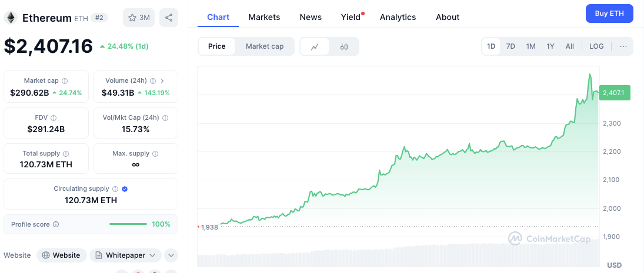644x273 pixels.
Task: Switch to the Analytics tab
Action: (x=398, y=17)
